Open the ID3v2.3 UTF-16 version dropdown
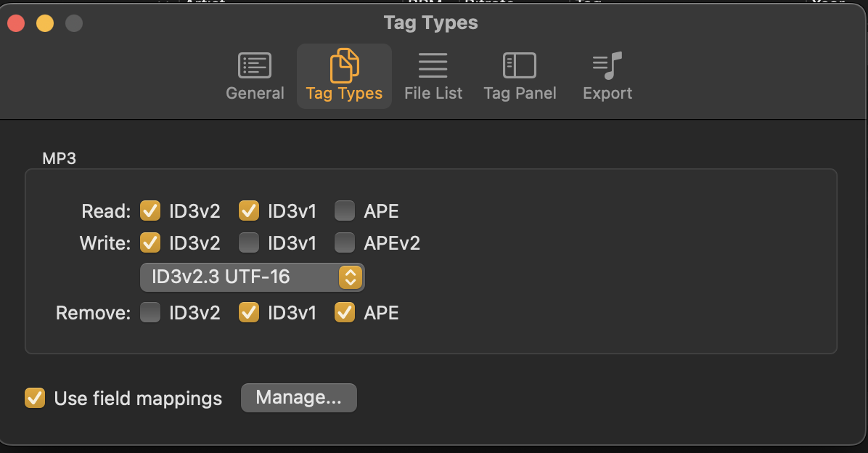The image size is (868, 453). [239, 277]
